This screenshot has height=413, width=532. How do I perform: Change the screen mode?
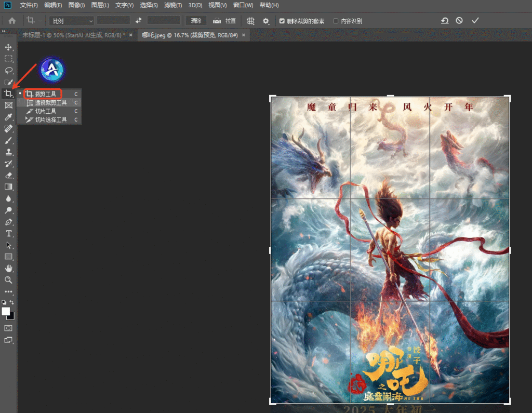tap(8, 340)
